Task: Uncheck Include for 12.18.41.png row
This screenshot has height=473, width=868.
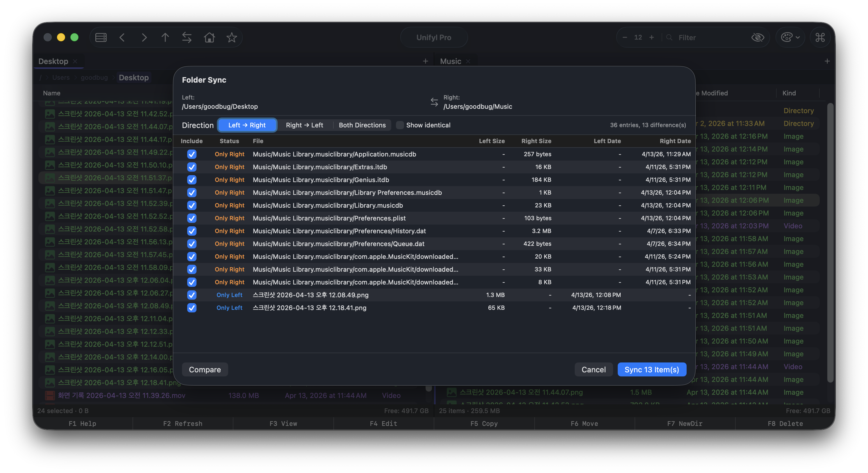Action: coord(192,308)
